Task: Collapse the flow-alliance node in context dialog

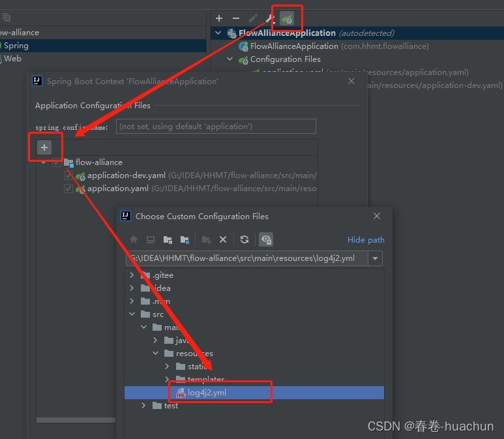Action: click(x=44, y=162)
